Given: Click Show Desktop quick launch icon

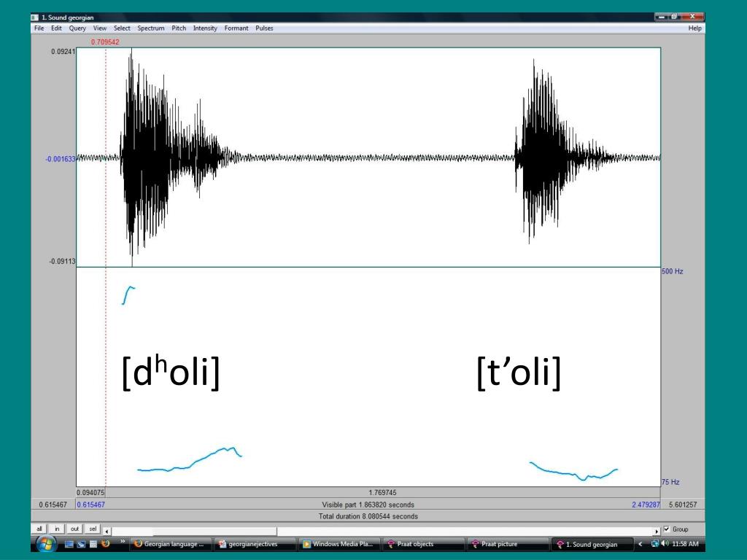Looking at the screenshot, I should [x=69, y=544].
